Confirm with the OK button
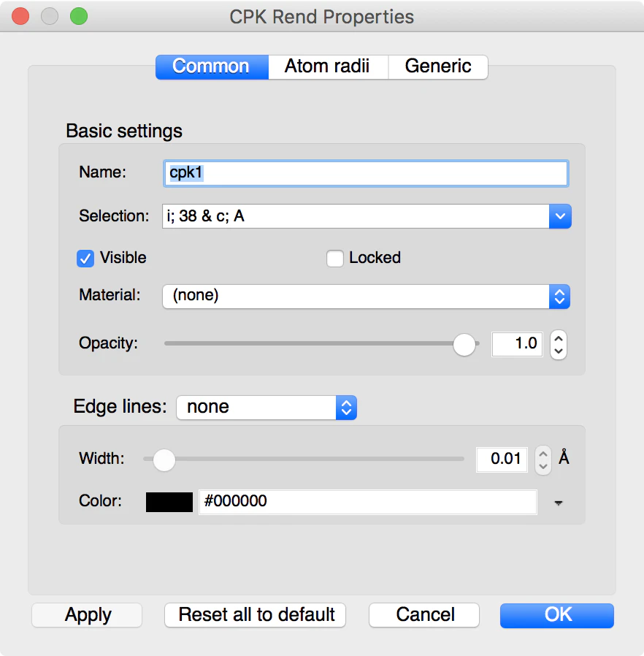 click(557, 615)
